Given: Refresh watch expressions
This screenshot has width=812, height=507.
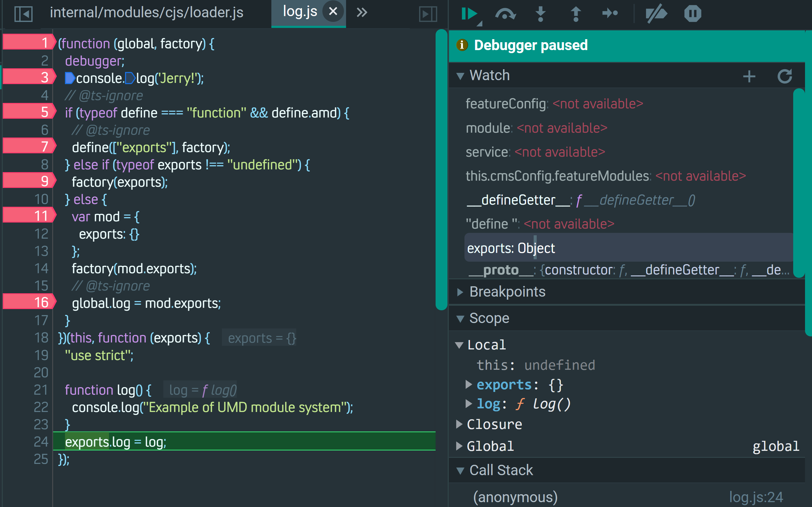Looking at the screenshot, I should (x=784, y=77).
